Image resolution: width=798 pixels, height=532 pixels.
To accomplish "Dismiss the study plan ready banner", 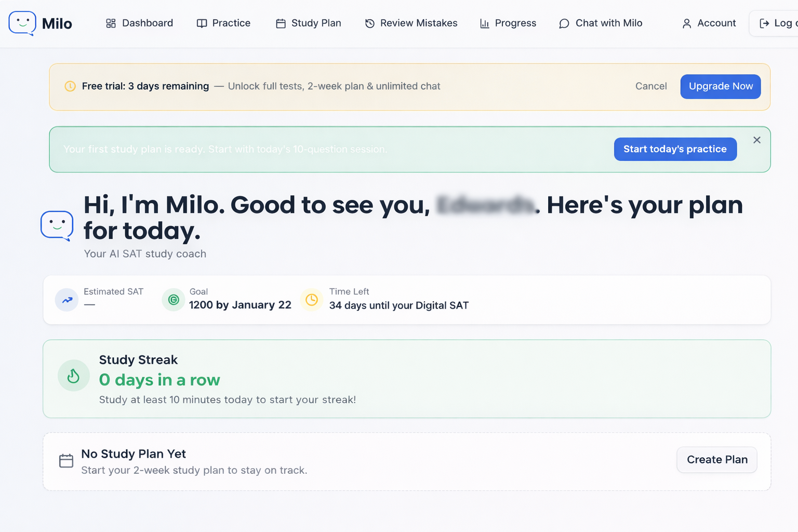I will [x=757, y=140].
